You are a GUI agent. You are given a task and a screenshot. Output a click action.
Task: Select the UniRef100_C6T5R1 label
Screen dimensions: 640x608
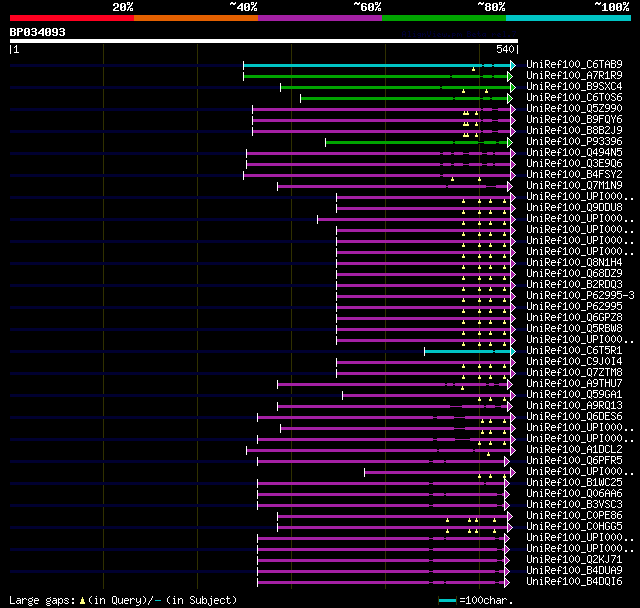[x=574, y=351]
